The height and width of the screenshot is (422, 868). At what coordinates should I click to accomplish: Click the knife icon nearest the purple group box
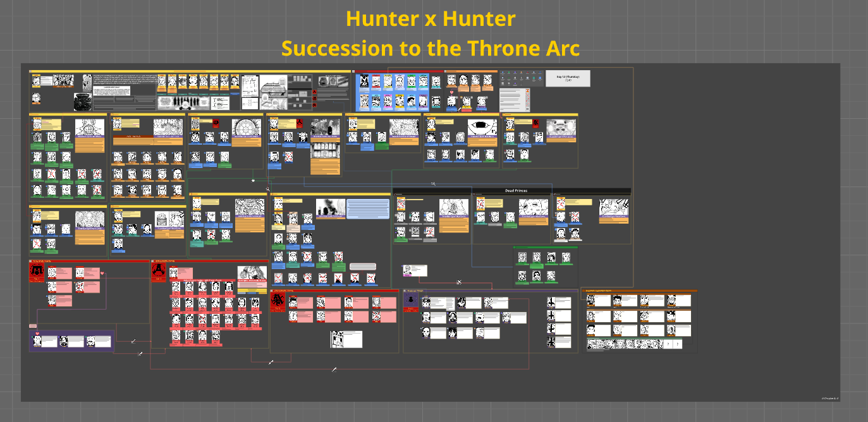133,341
